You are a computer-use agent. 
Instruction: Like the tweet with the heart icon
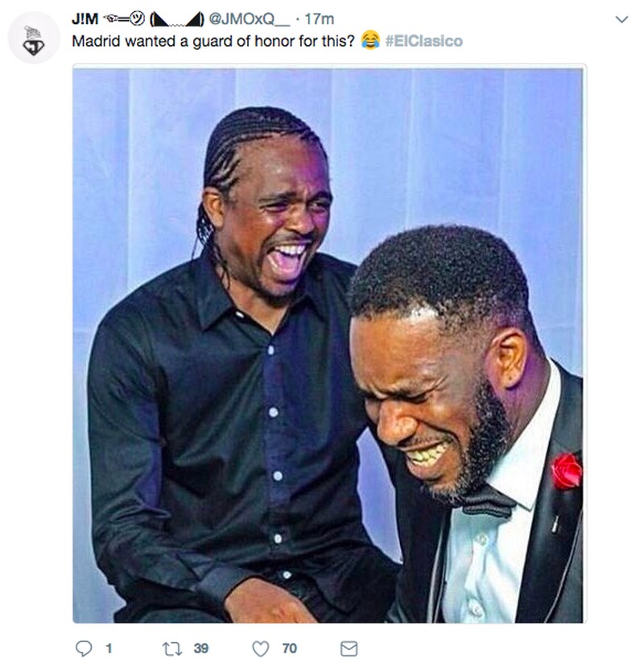click(260, 647)
